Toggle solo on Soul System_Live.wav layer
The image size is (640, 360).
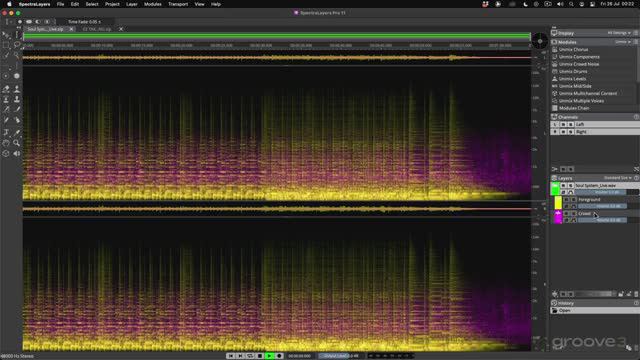(571, 186)
